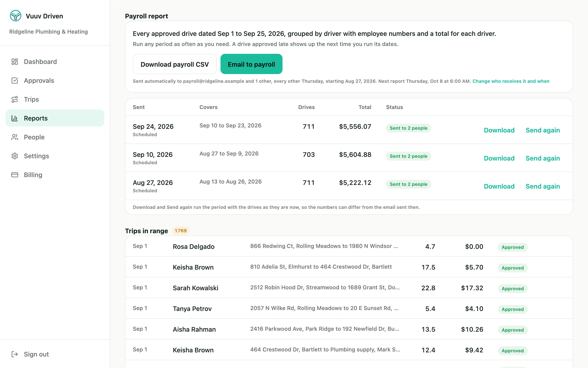Click the Approvals checkbox icon
The width and height of the screenshot is (588, 368).
[14, 80]
